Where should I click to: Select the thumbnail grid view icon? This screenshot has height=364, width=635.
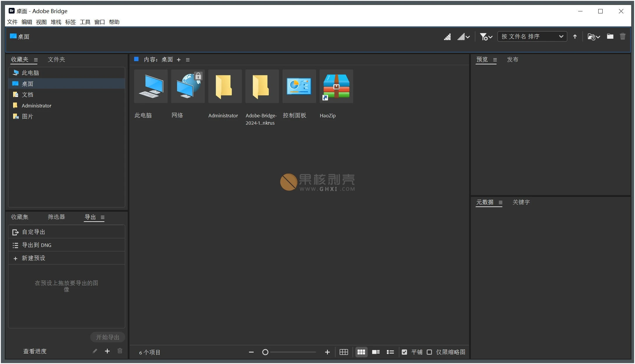(361, 352)
